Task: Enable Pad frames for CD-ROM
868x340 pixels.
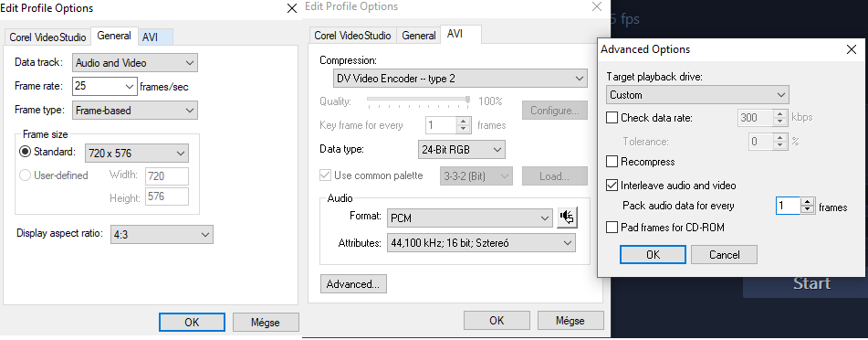Action: click(x=612, y=228)
